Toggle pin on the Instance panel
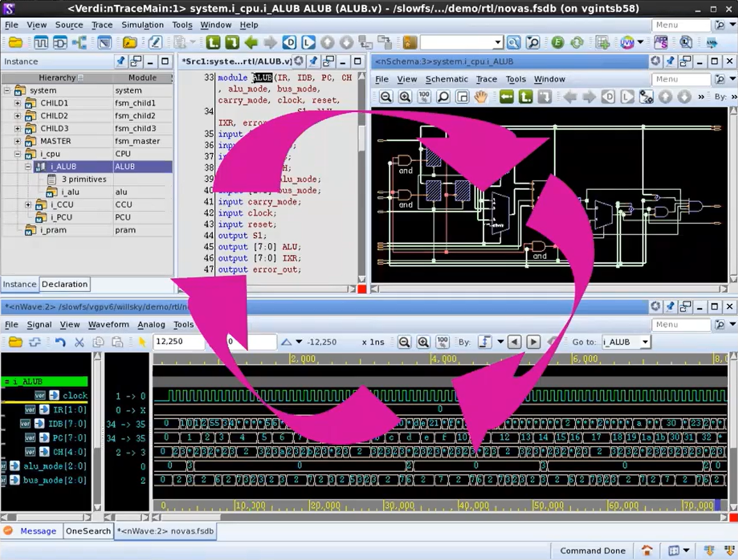 tap(121, 61)
